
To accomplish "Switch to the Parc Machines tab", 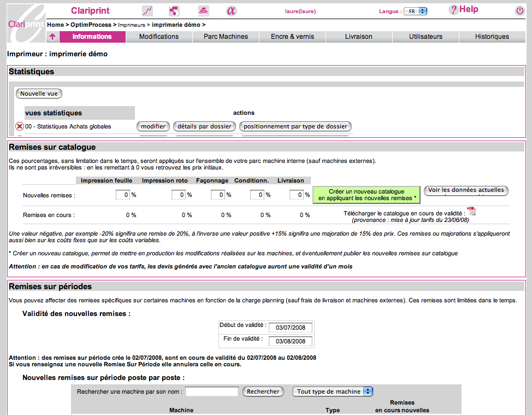I will 226,37.
